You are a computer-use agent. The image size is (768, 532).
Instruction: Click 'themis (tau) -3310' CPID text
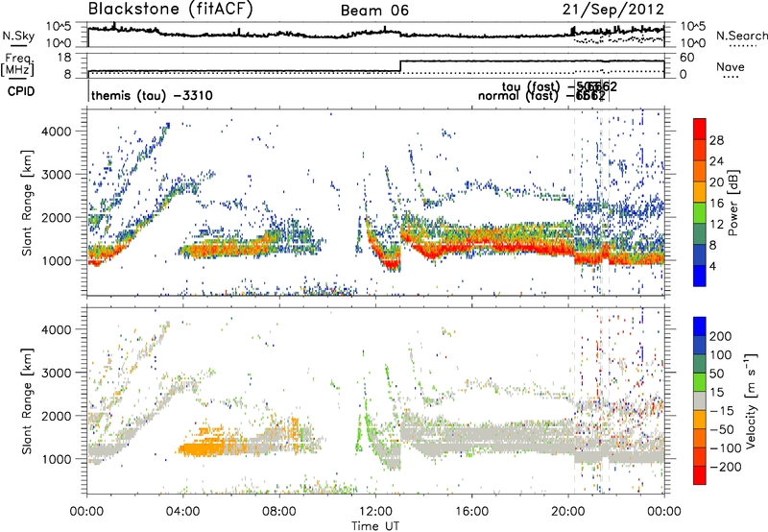click(152, 95)
